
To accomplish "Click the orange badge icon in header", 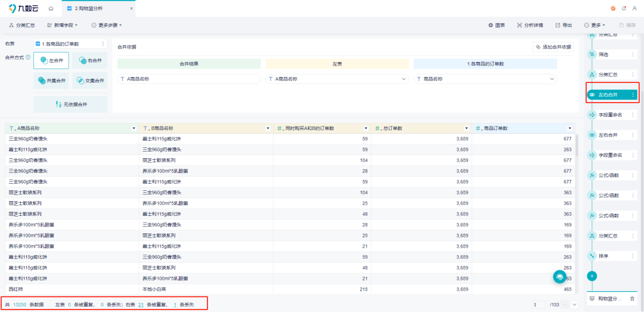I will (613, 8).
